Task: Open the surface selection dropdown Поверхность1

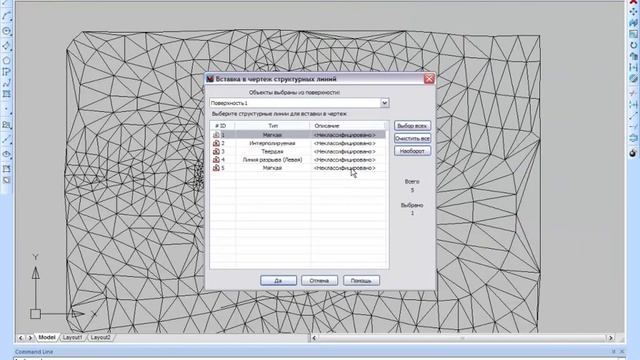Action: [299, 103]
